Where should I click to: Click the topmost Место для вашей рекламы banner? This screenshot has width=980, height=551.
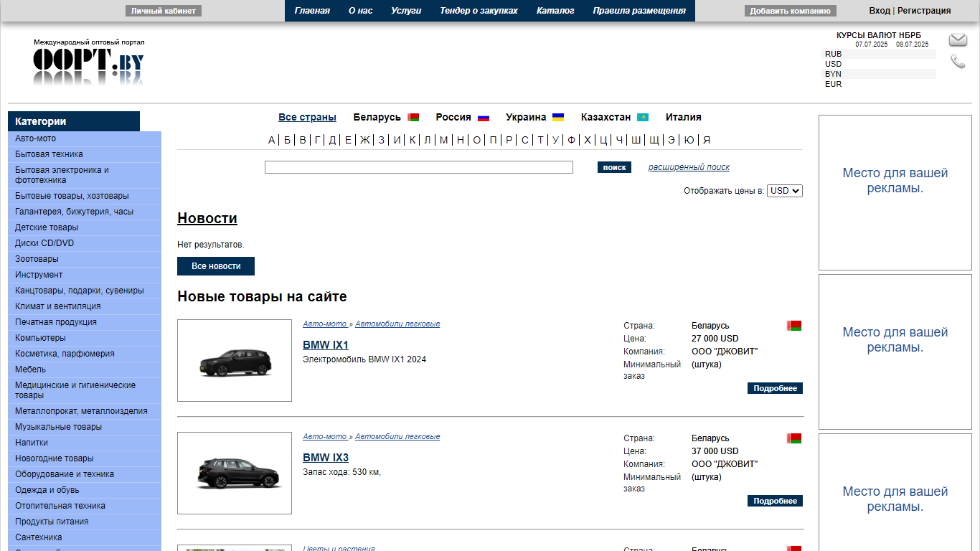click(x=895, y=192)
